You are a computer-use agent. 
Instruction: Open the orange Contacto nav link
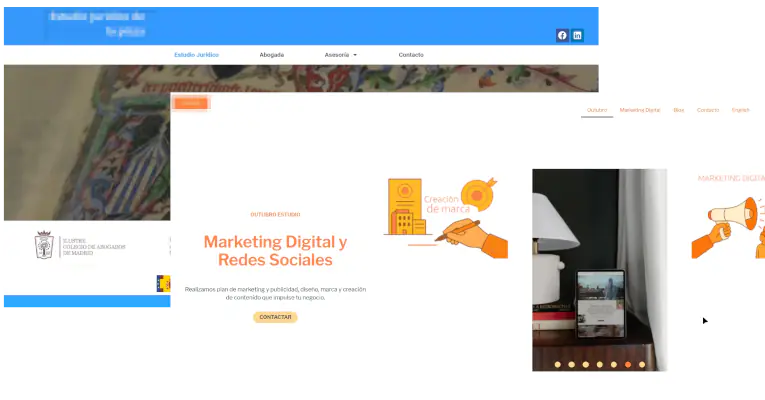[x=707, y=110]
